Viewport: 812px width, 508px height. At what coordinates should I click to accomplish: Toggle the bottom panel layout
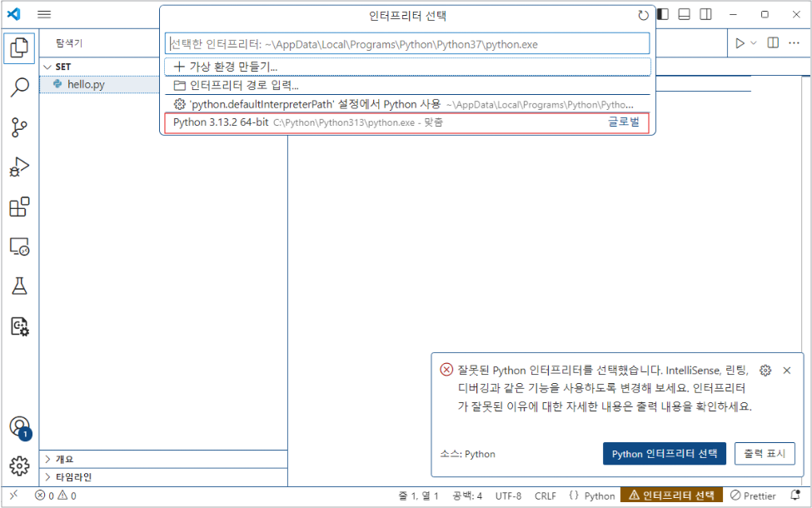[684, 14]
